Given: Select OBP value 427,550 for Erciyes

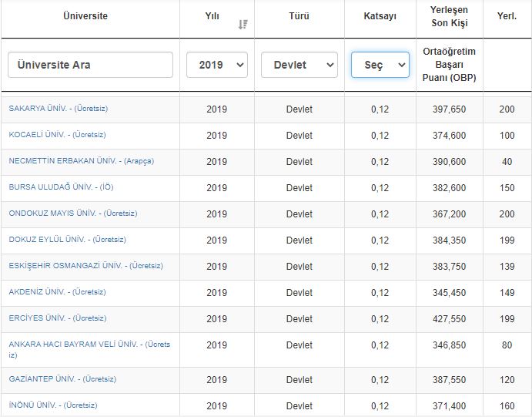Looking at the screenshot, I should (x=449, y=318).
